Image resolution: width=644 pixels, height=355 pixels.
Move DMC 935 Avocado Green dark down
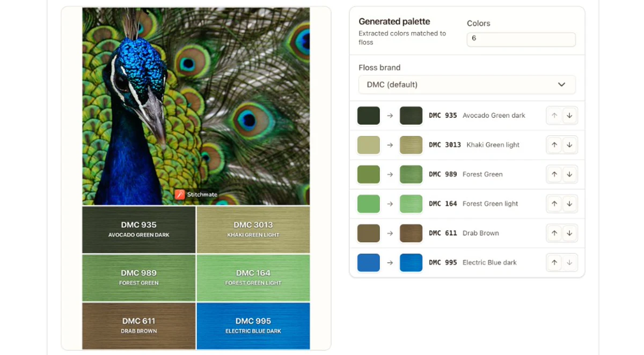click(x=569, y=115)
